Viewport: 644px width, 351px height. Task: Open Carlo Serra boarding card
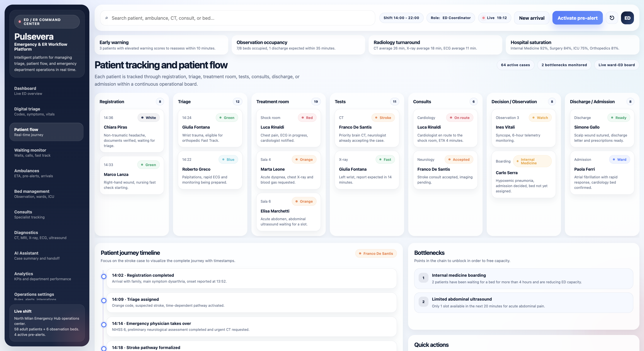point(524,174)
